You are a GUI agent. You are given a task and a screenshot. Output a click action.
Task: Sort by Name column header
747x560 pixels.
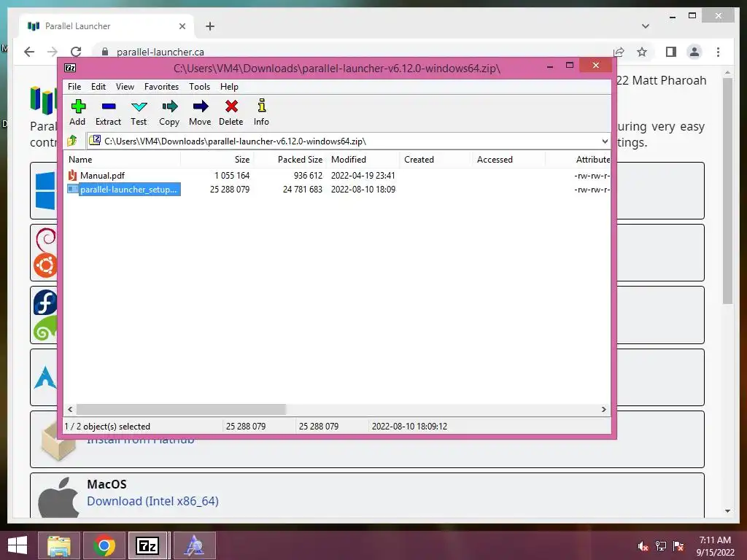(x=122, y=160)
